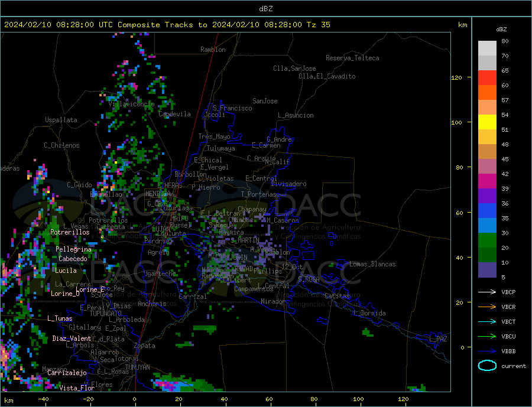Screen dimensions: 532x407
Task: Select the light blue 35 dBZ swatch
Action: [487, 226]
